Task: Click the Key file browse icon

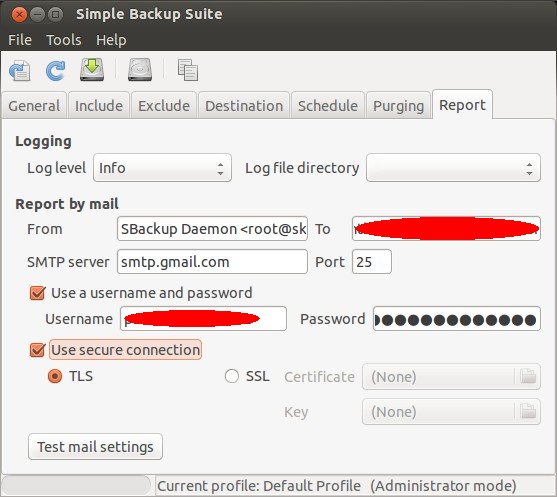Action: coord(528,411)
